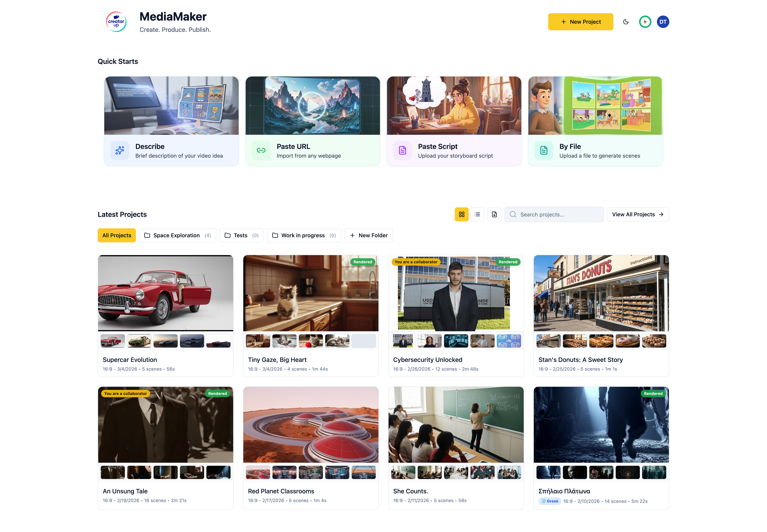Open the DT profile avatar

pyautogui.click(x=663, y=22)
